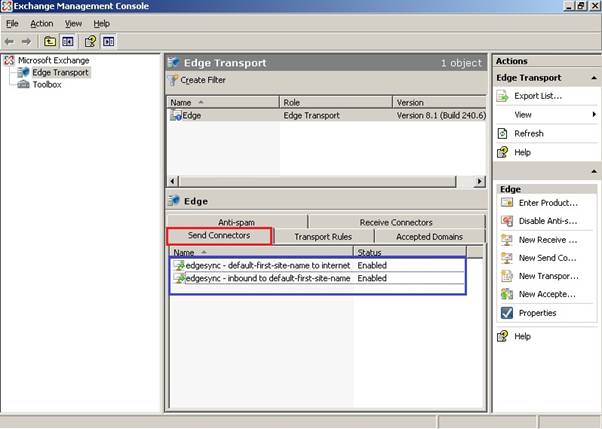Switch to the Anti-spam tab
Viewport: 602px width, 429px height.
click(236, 222)
